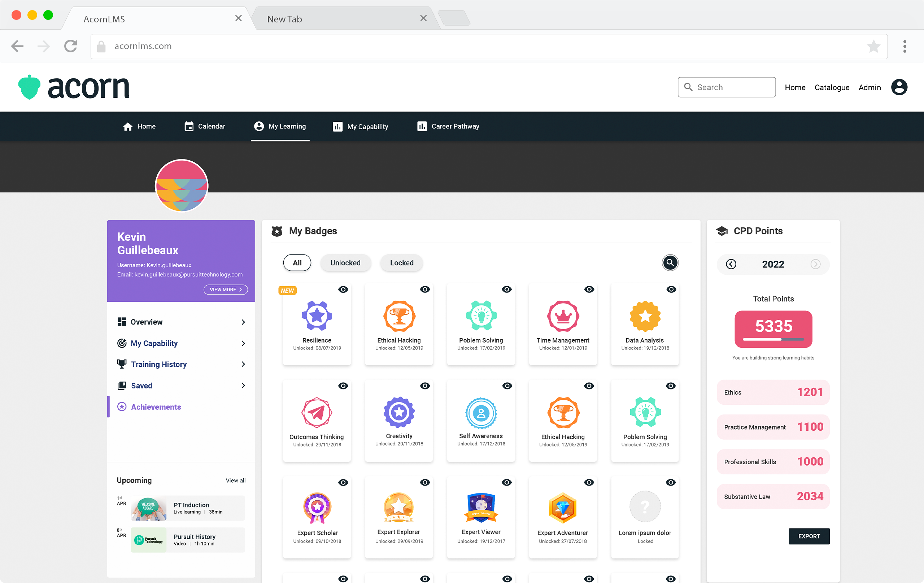Switch to the My Learning tab
924x583 pixels.
pos(280,126)
